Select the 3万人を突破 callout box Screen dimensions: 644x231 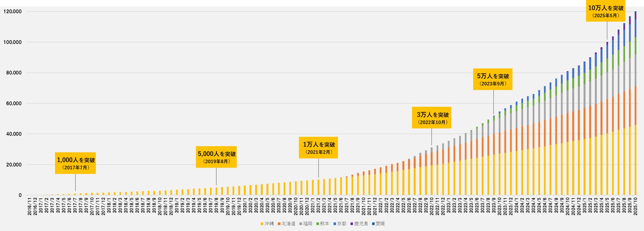(431, 118)
